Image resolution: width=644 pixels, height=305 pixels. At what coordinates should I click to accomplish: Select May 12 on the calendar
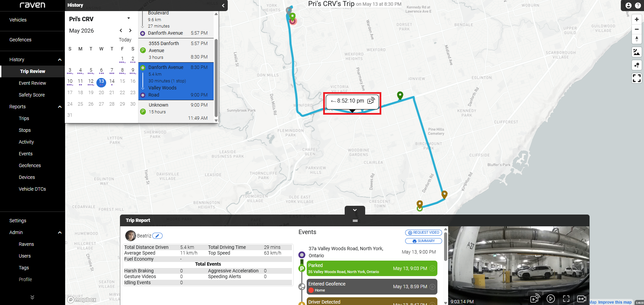tap(91, 82)
